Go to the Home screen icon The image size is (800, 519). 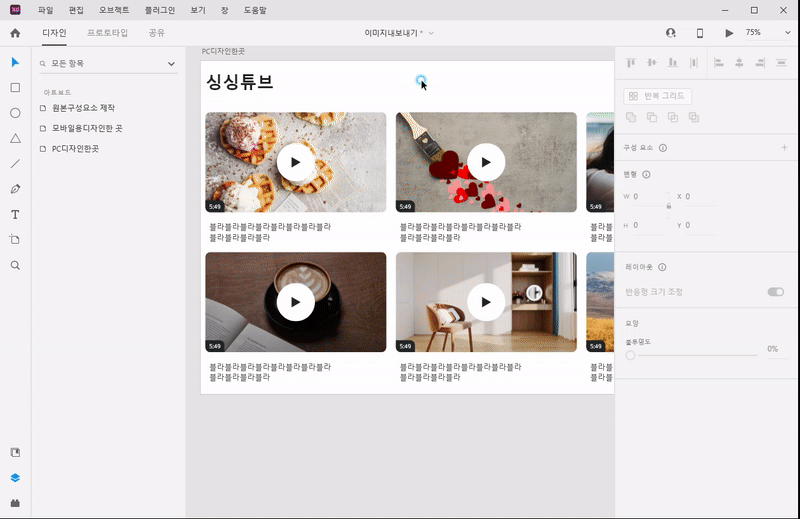pyautogui.click(x=15, y=33)
